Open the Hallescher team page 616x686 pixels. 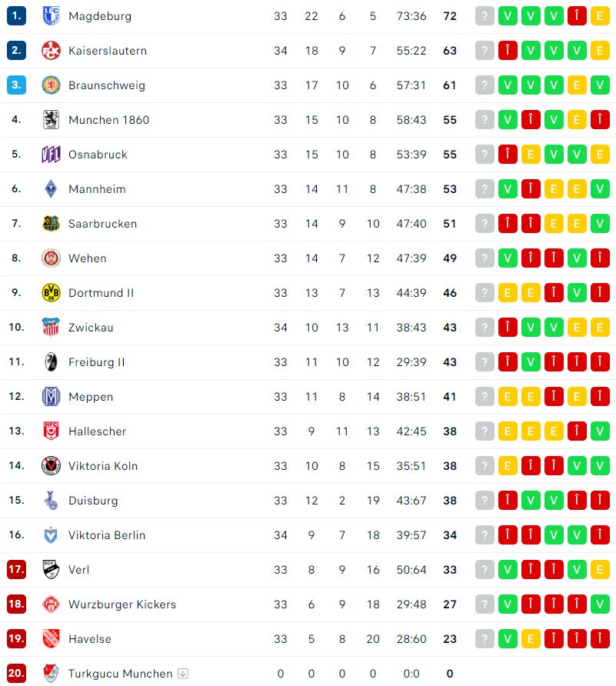97,431
